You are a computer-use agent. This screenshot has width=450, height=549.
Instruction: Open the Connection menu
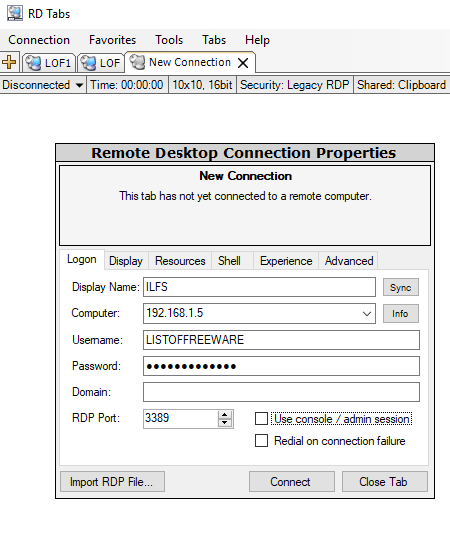39,40
